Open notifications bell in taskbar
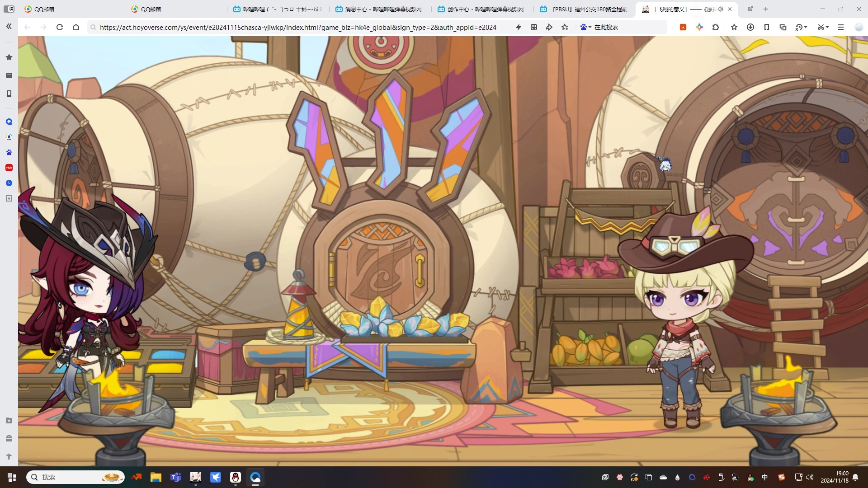868x488 pixels. click(x=855, y=477)
